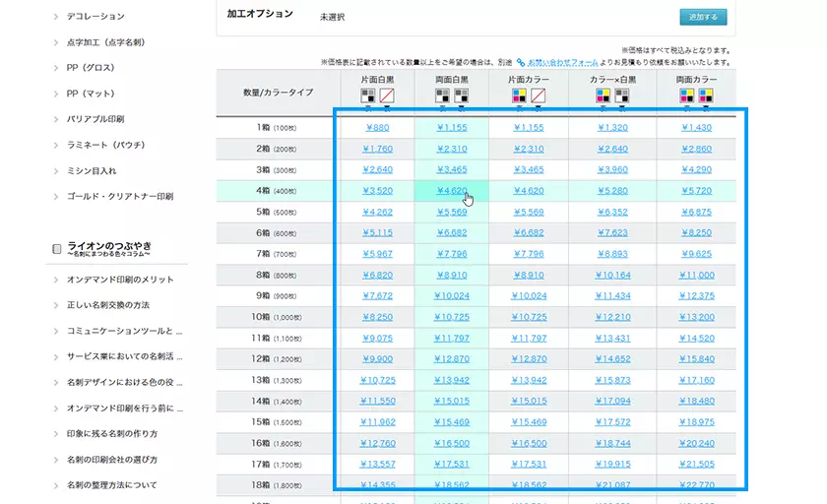The height and width of the screenshot is (504, 827).
Task: Open 正しい名刺交換の方法 column
Action: pyautogui.click(x=108, y=305)
